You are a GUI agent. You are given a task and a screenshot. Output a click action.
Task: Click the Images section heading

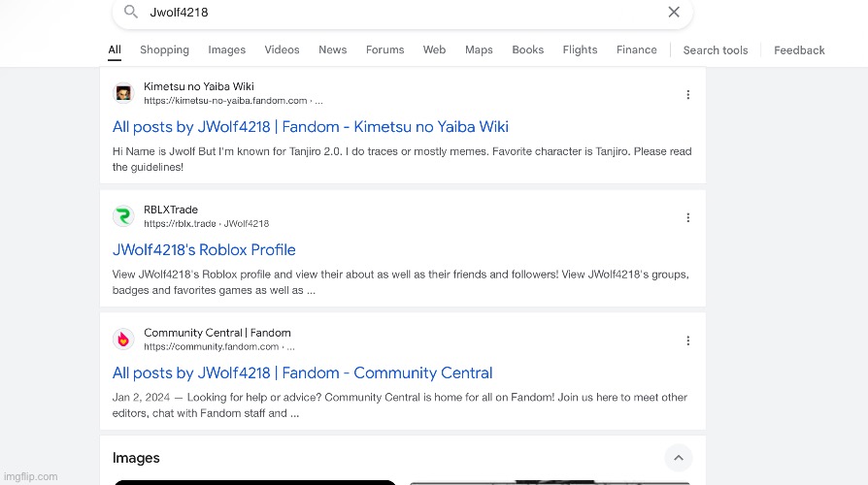tap(136, 458)
